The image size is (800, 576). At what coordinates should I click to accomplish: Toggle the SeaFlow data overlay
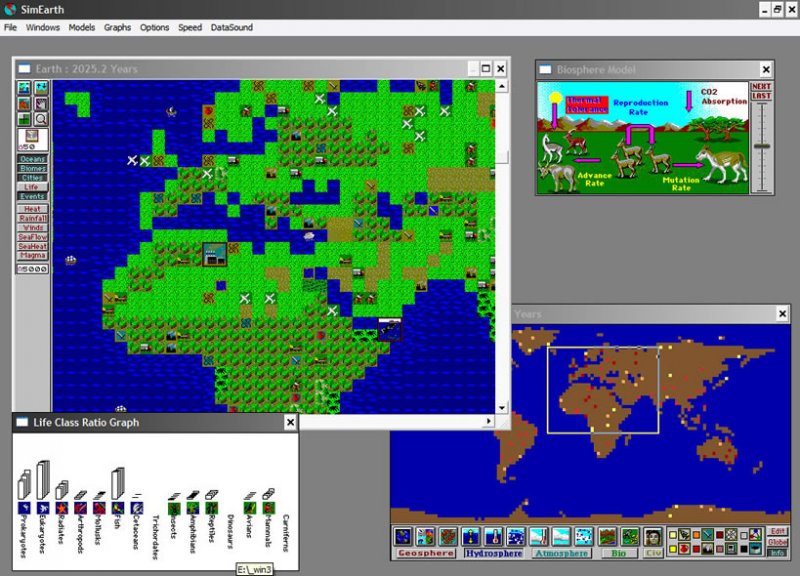click(x=33, y=237)
